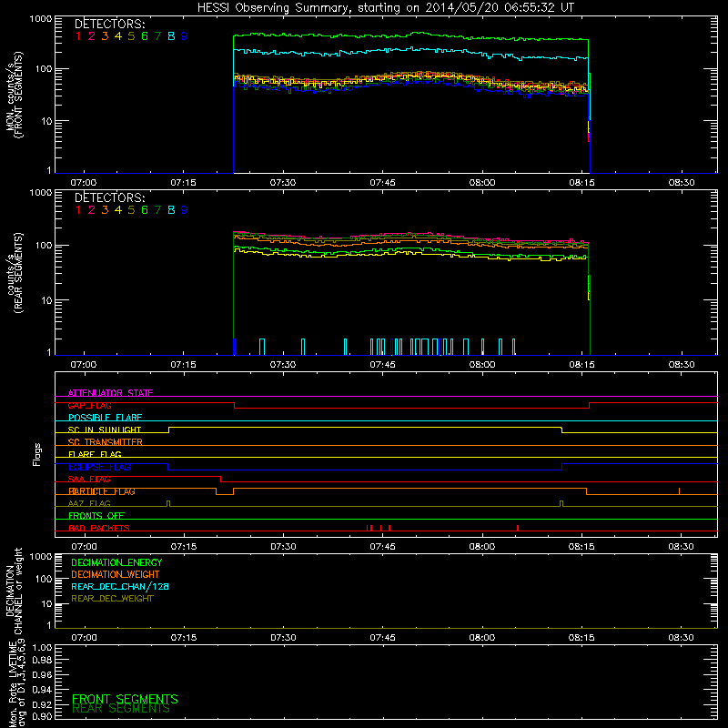The height and width of the screenshot is (728, 728).
Task: Click DETECTORS: label in front segments panel
Action: (109, 24)
